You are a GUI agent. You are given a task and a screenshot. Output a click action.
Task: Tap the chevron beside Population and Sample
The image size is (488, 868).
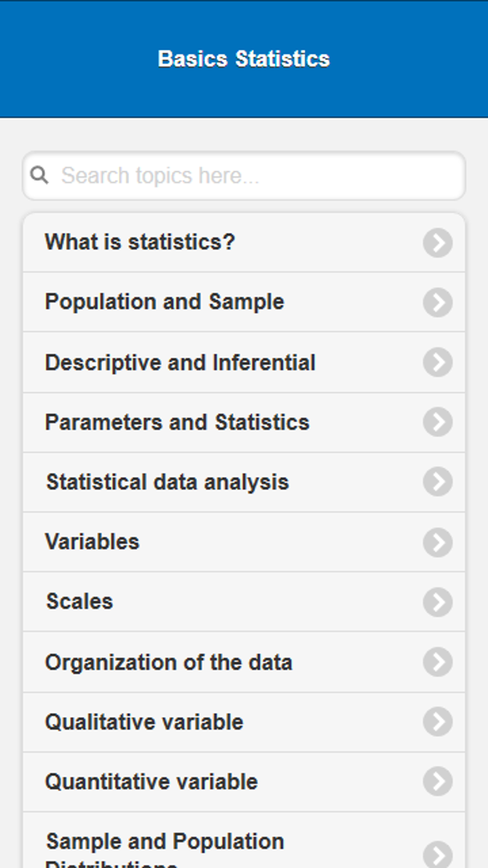[438, 302]
